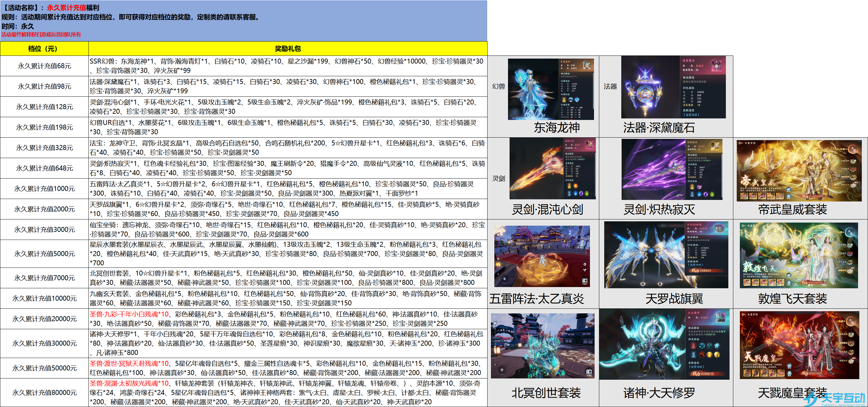Click the 5000元 reward cell starting 星辰水墨套装
Image resolution: width=868 pixels, height=407 pixels.
[288, 254]
